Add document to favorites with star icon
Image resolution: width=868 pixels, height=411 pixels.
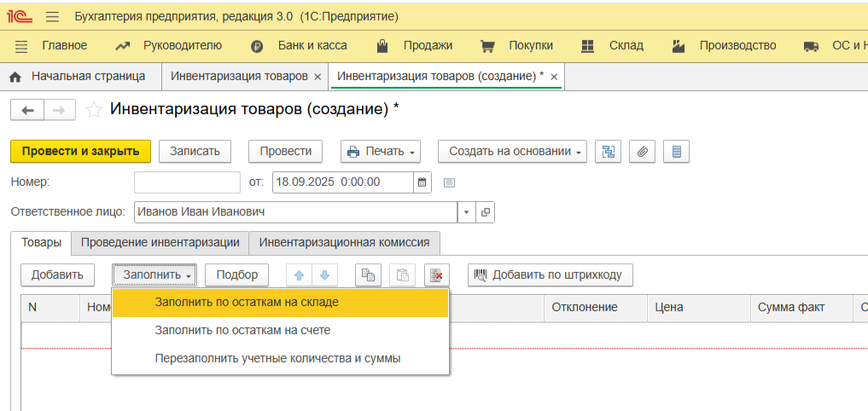[x=94, y=110]
